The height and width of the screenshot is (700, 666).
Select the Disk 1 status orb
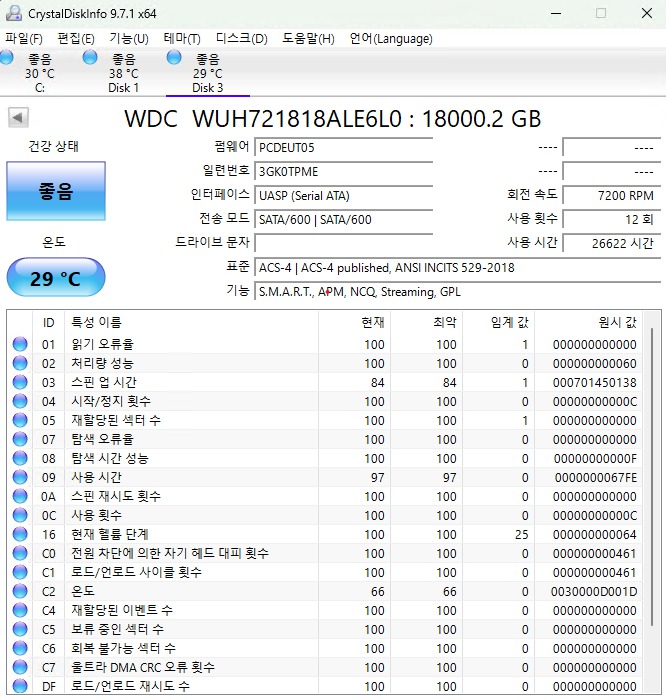click(x=90, y=58)
